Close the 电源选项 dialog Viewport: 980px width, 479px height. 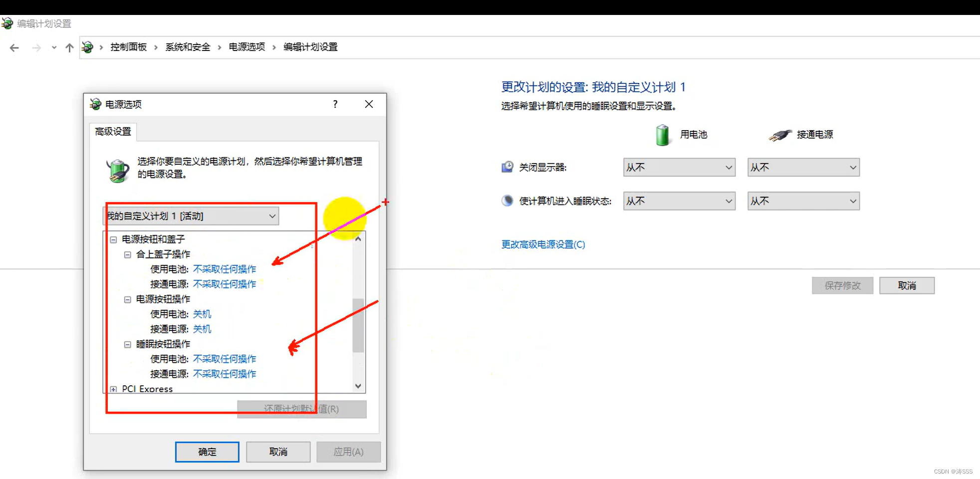click(369, 104)
